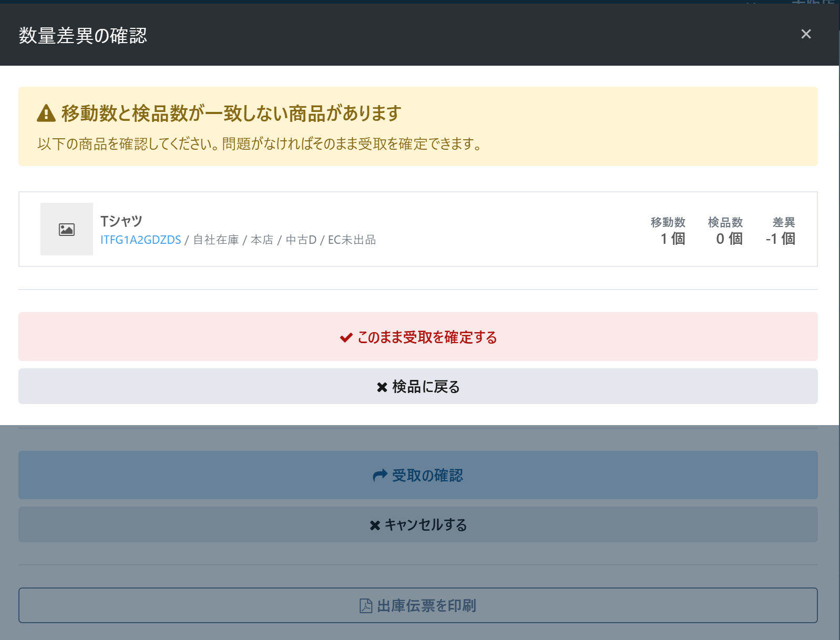Viewport: 840px width, 640px height.
Task: Click the 移動数 value 1 個
Action: pyautogui.click(x=673, y=239)
